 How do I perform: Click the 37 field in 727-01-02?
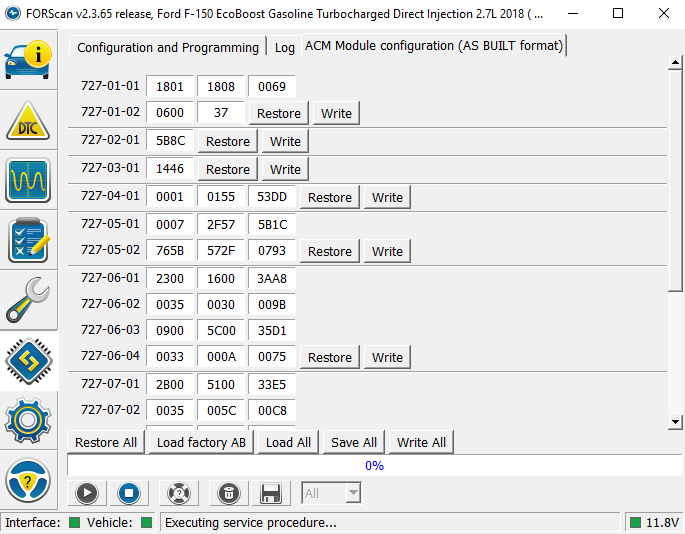point(221,112)
